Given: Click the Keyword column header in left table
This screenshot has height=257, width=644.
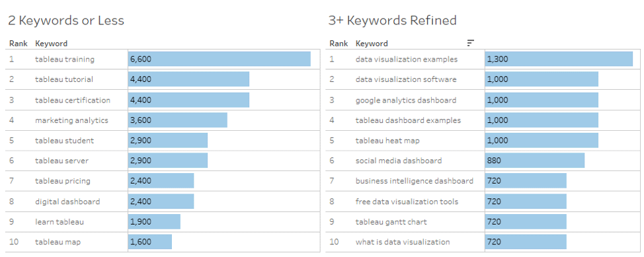Looking at the screenshot, I should coord(52,43).
